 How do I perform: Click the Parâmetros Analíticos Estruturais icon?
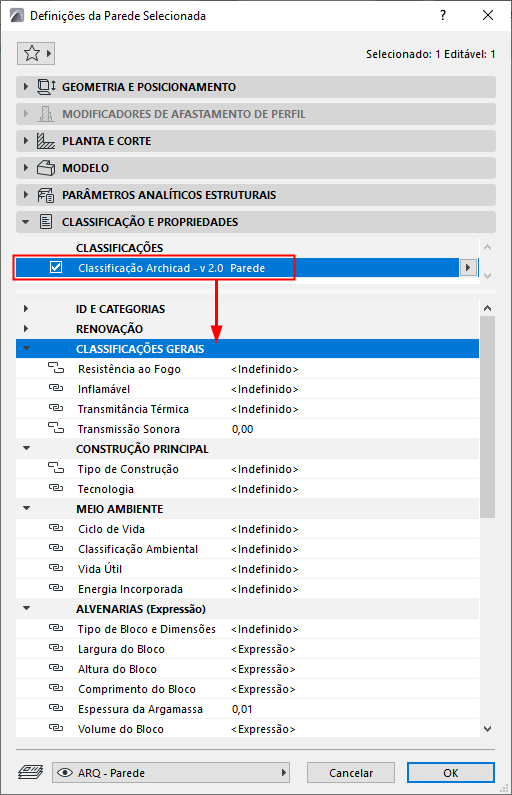pos(46,195)
